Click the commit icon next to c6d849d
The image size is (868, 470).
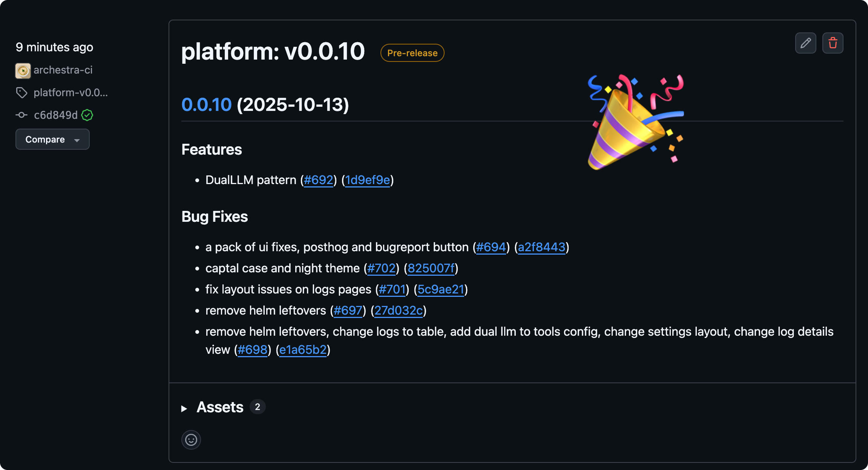(21, 115)
